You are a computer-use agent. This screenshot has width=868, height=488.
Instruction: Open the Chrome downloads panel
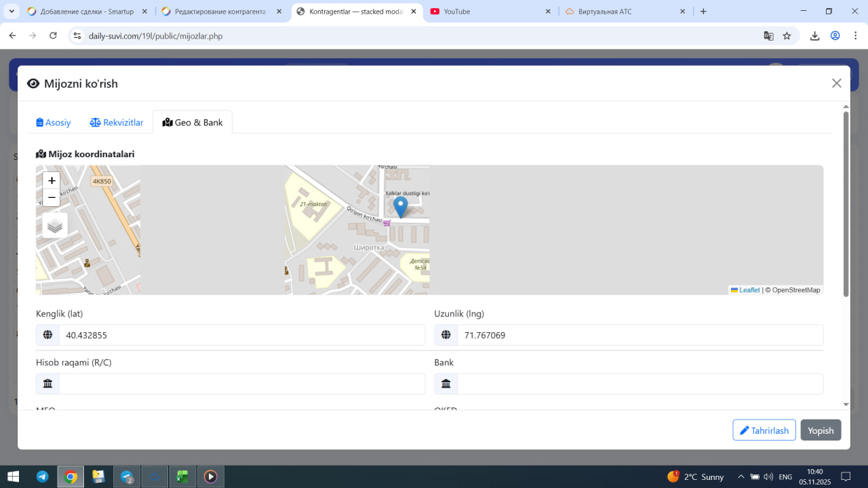coord(815,36)
